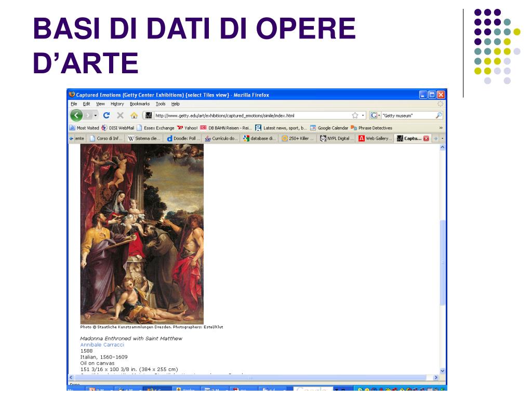
Task: Click the Madonna Enthroned painting image
Action: 142,234
